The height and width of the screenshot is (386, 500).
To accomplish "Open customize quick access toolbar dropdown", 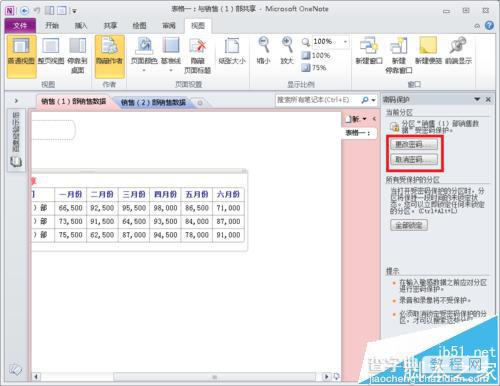I will [x=74, y=11].
